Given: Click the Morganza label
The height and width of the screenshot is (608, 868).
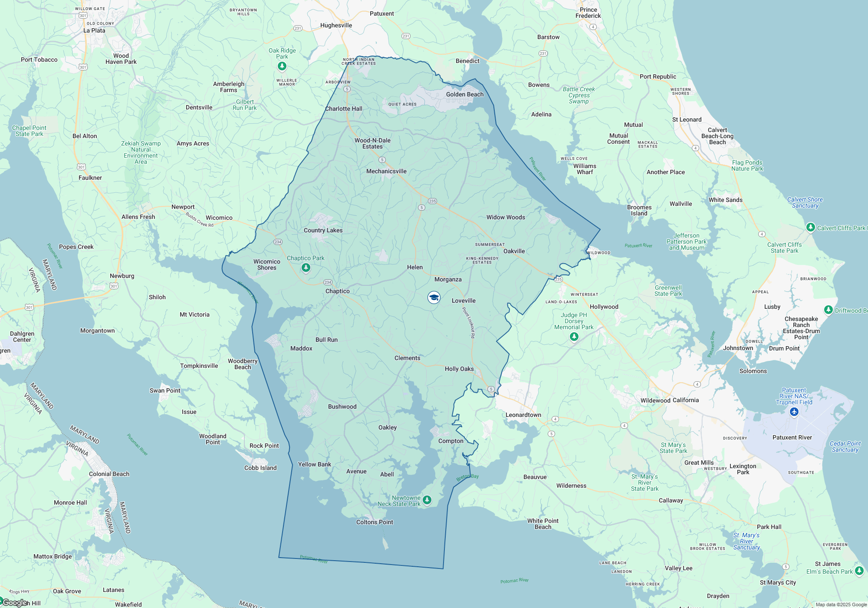Looking at the screenshot, I should [448, 279].
